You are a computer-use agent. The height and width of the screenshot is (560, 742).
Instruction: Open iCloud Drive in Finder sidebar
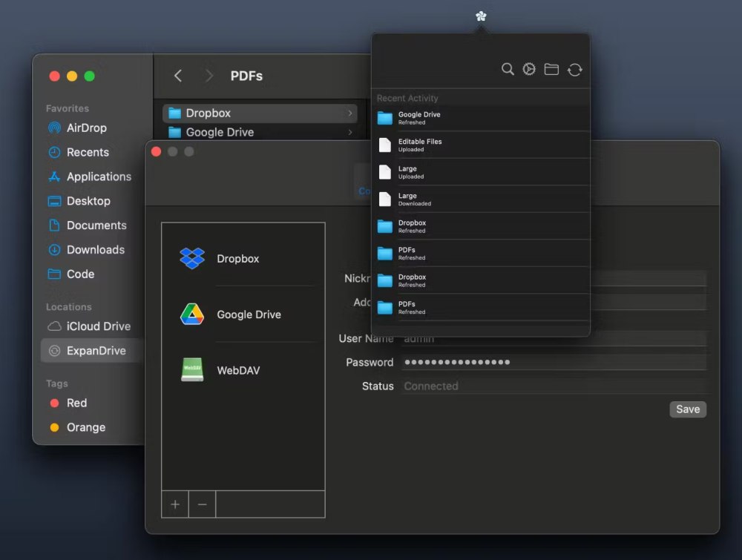tap(90, 326)
